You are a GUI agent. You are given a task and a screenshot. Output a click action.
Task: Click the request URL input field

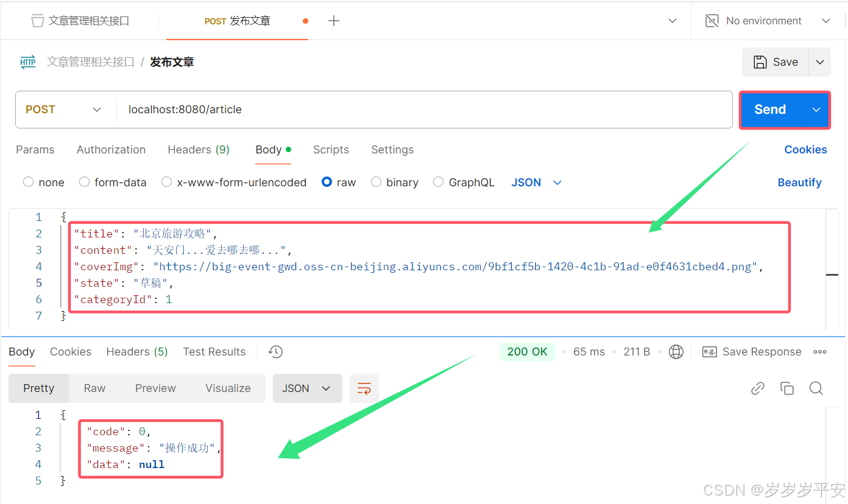pyautogui.click(x=366, y=110)
